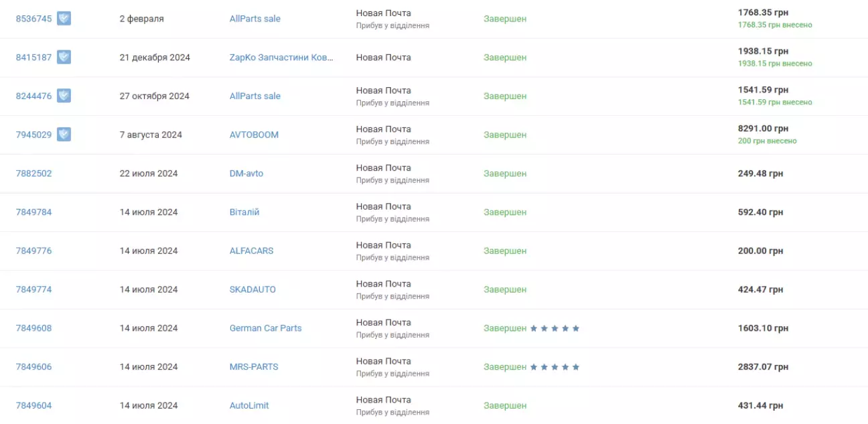Open order number 7849604

click(x=33, y=406)
